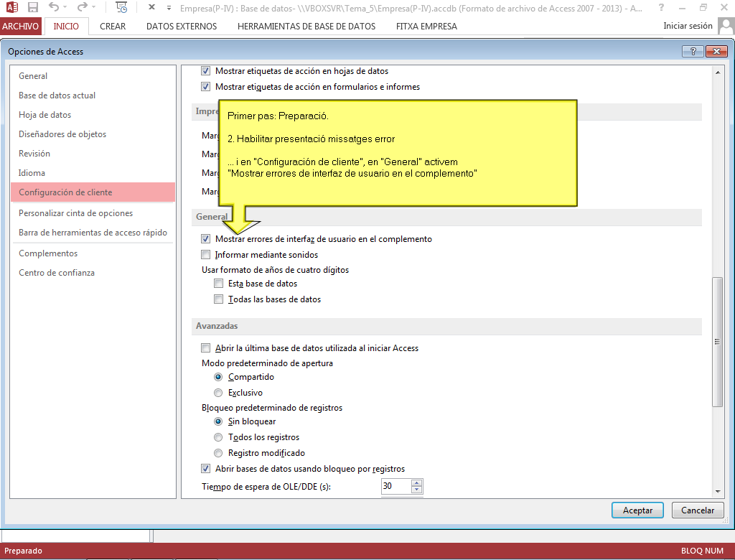Viewport: 735px width, 560px height.
Task: Click the options pane scrollbar thumb
Action: (717, 342)
